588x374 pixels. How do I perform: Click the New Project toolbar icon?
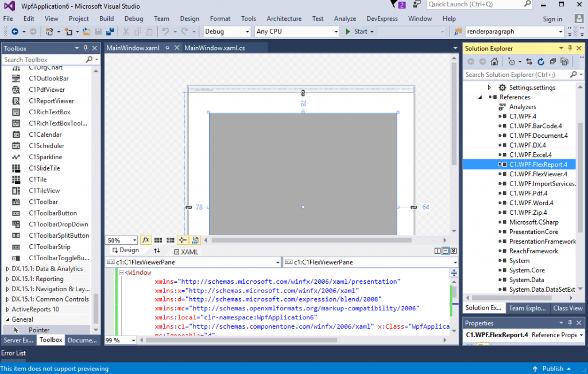click(x=49, y=32)
